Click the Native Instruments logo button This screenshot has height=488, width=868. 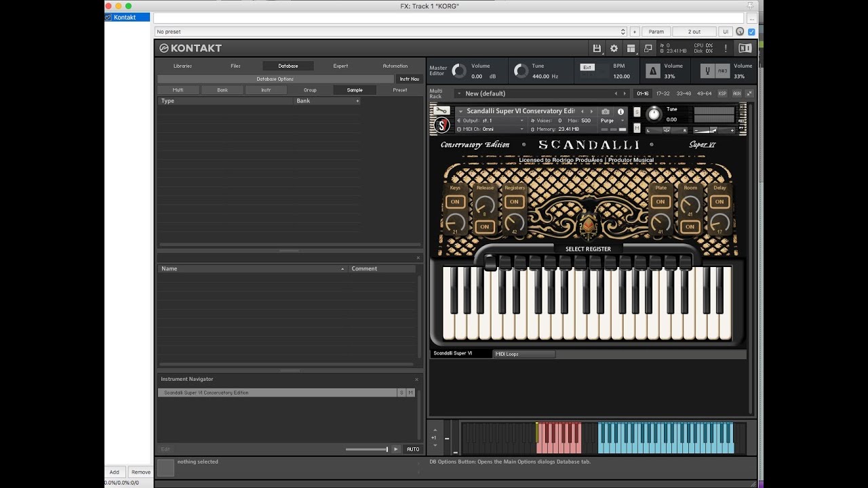[745, 48]
